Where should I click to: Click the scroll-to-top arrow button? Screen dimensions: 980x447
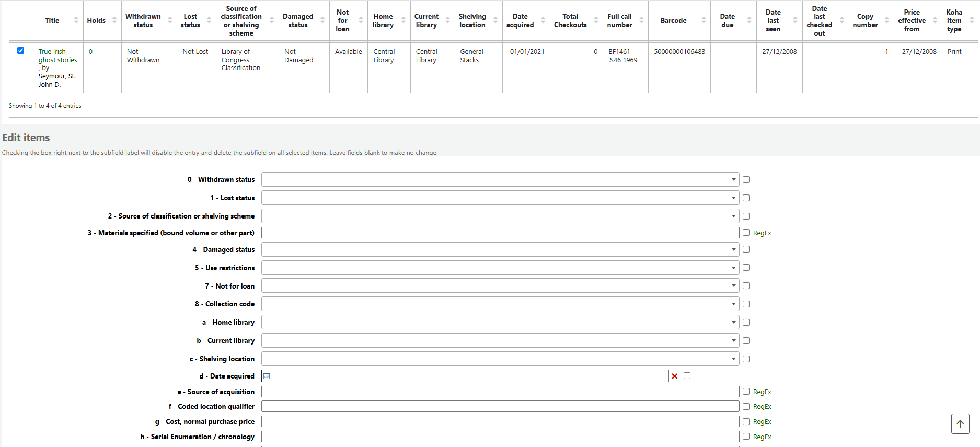960,423
